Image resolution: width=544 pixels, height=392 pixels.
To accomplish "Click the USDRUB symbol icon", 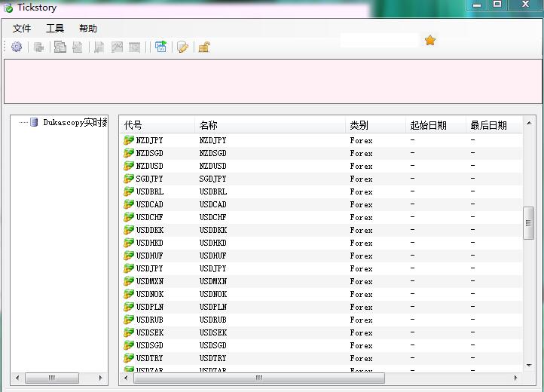I will click(x=129, y=320).
